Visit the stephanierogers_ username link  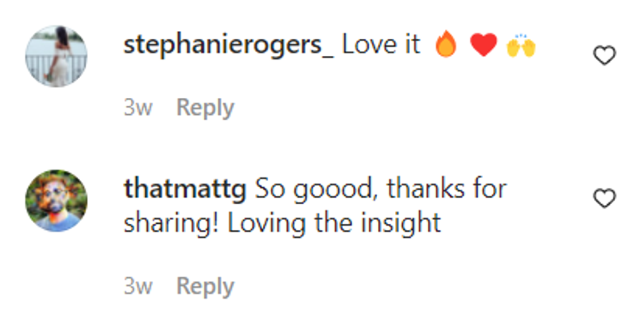[x=229, y=45]
